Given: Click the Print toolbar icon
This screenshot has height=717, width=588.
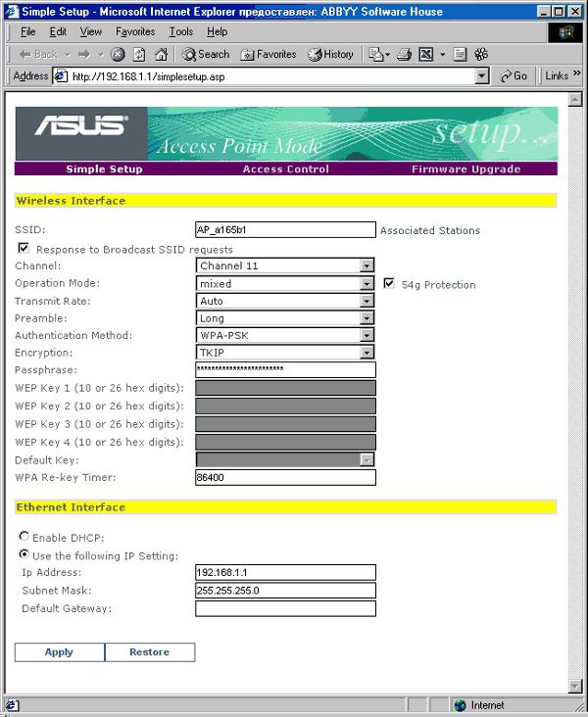Looking at the screenshot, I should (x=404, y=55).
